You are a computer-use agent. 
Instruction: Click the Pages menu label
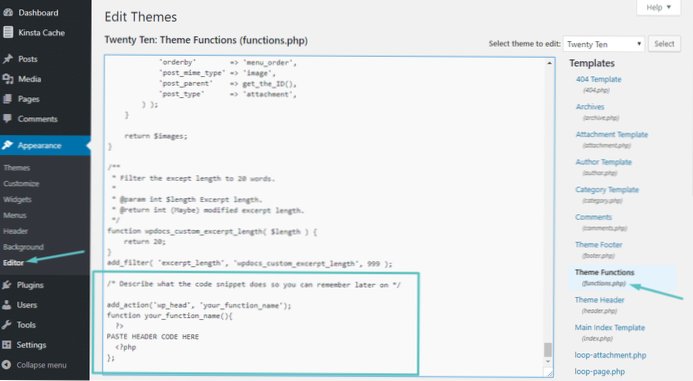tap(29, 99)
